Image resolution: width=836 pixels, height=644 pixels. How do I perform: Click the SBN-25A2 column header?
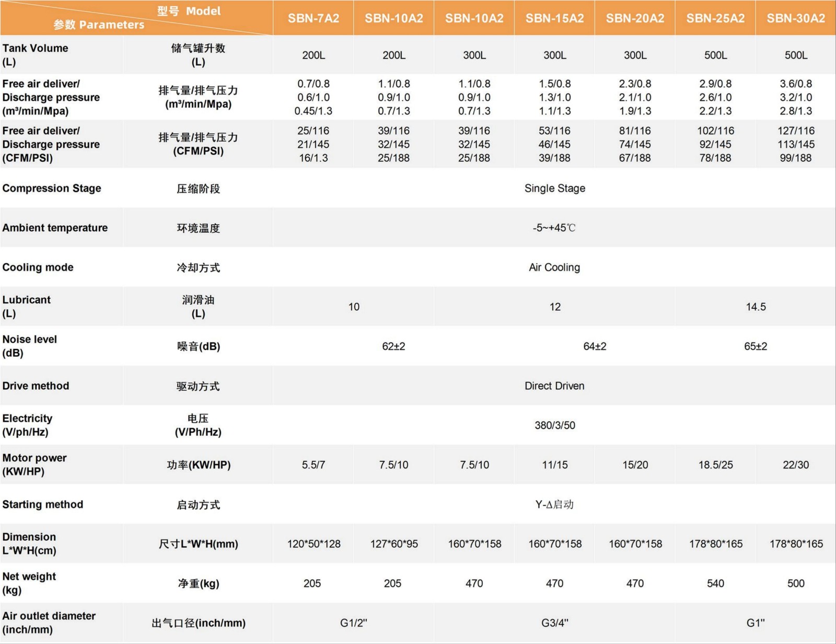point(716,18)
